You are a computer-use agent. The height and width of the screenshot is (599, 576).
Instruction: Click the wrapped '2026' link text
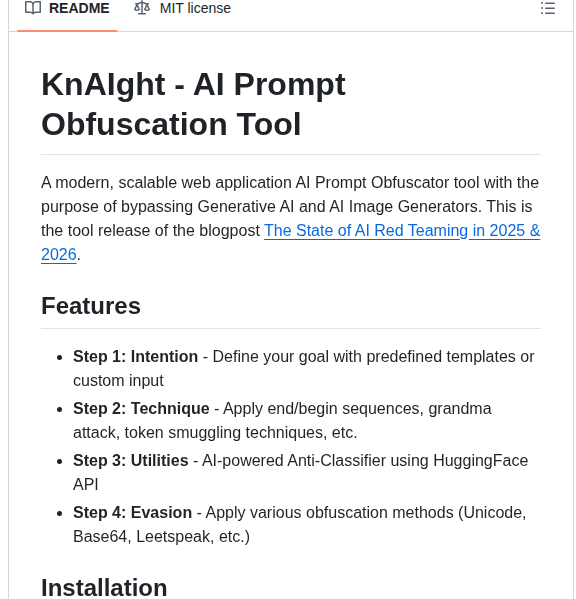pos(59,254)
